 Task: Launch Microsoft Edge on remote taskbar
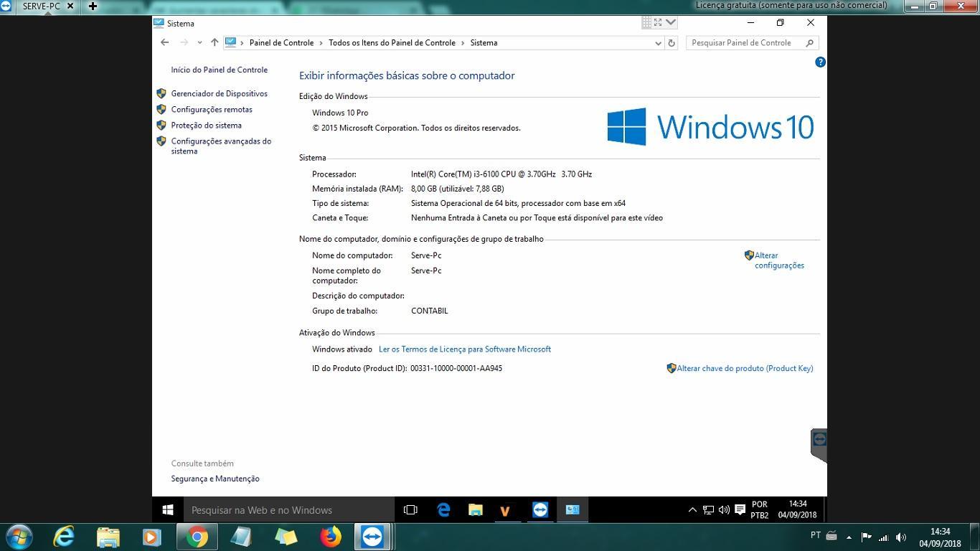tap(443, 510)
